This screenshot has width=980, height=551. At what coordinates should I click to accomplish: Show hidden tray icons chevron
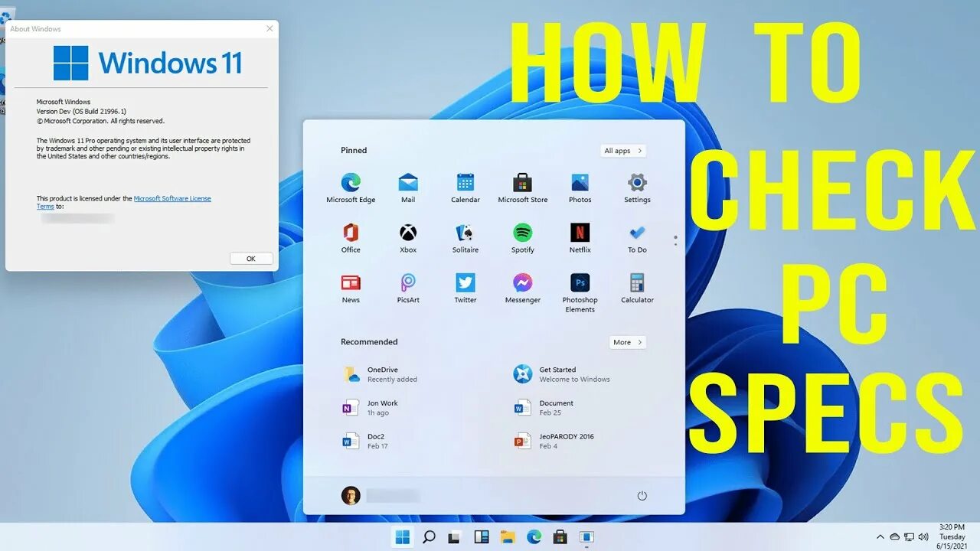[x=880, y=537]
